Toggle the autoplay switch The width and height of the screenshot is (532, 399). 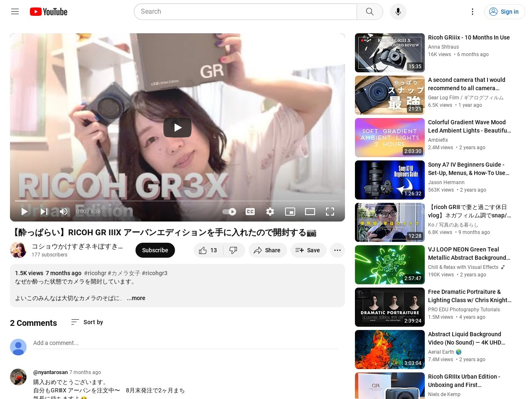pyautogui.click(x=229, y=212)
